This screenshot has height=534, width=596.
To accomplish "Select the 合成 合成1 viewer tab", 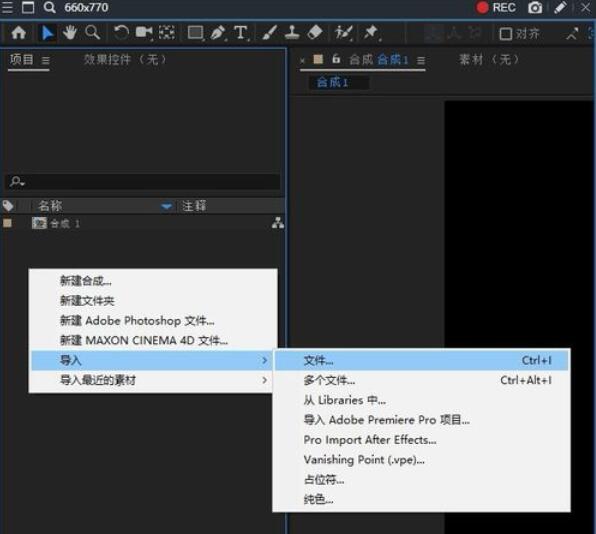I will [379, 60].
